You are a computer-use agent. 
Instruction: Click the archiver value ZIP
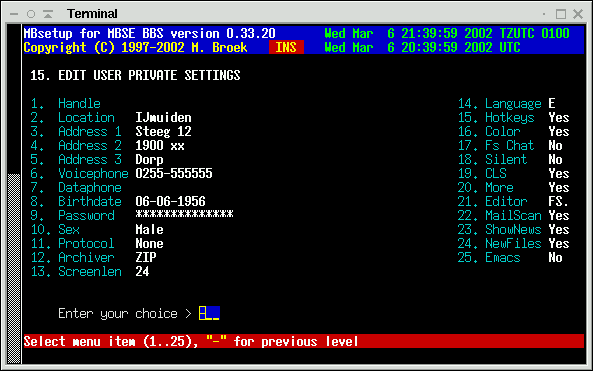pyautogui.click(x=146, y=257)
